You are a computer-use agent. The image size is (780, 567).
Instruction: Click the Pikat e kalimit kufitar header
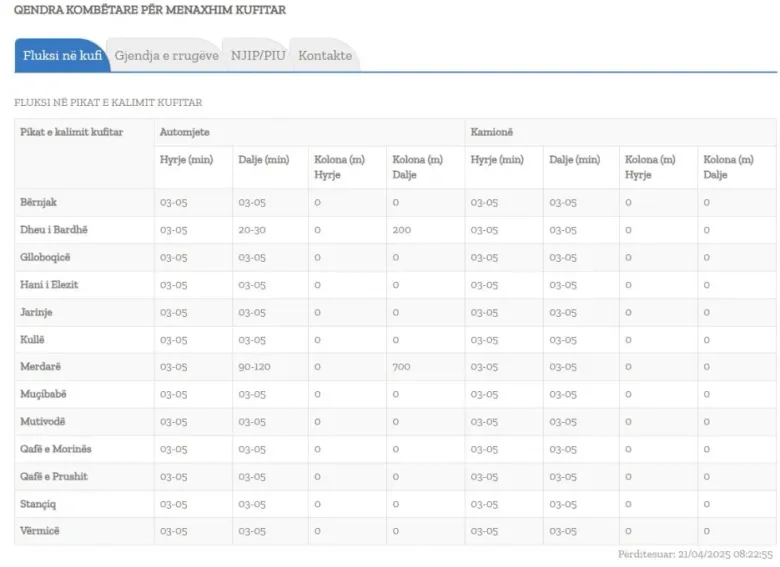(x=72, y=132)
